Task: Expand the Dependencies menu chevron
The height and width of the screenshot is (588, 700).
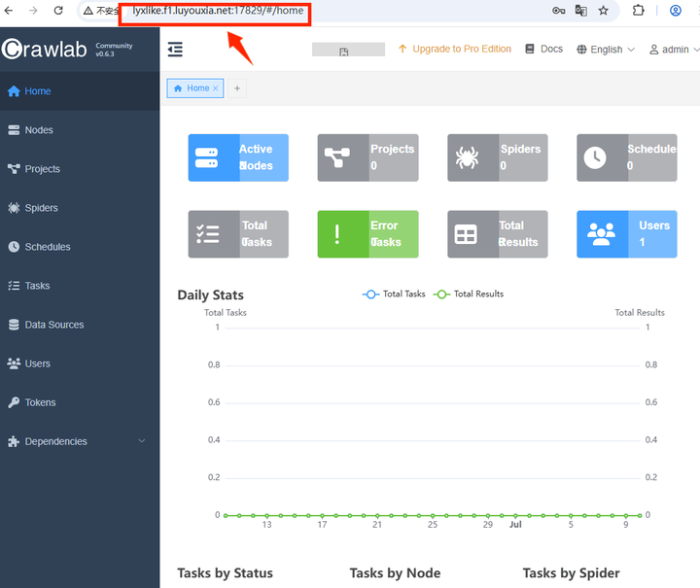Action: [142, 441]
